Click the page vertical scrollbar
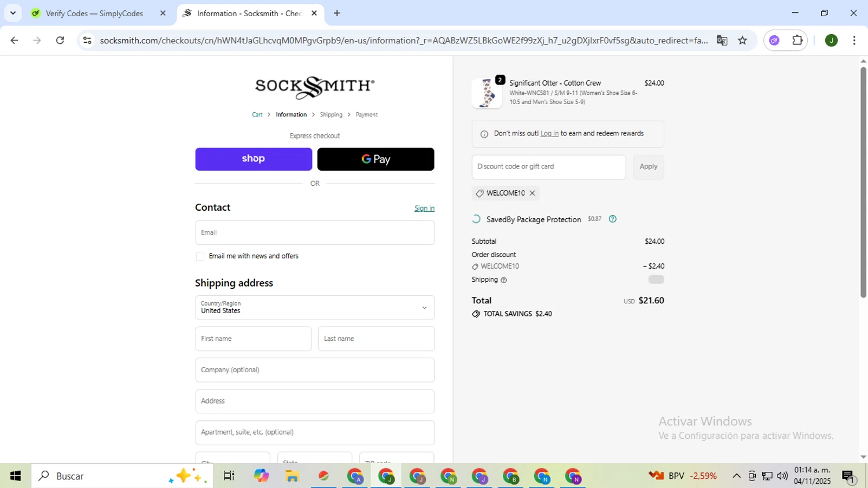The height and width of the screenshot is (488, 868). click(863, 182)
